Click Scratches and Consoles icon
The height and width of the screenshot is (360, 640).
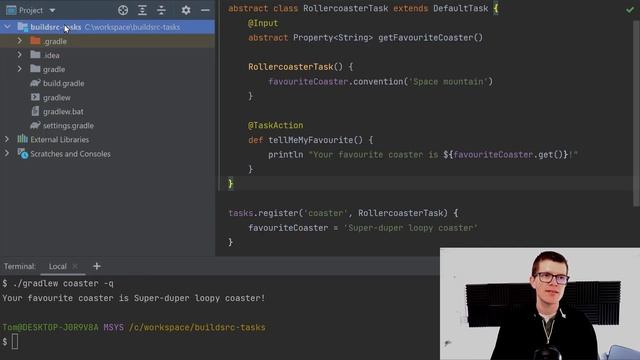23,153
